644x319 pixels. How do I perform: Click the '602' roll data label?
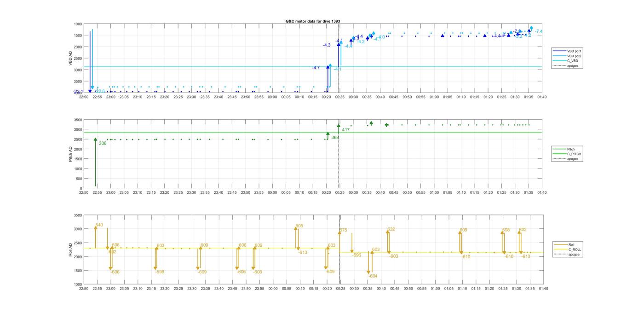(523, 230)
